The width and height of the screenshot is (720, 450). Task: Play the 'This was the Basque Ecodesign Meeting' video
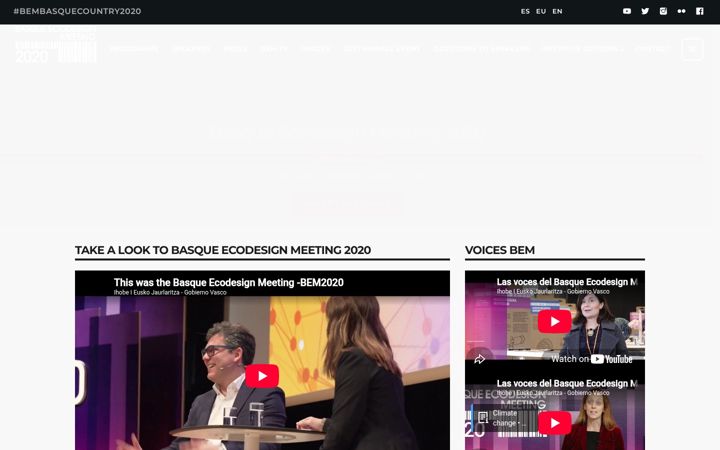tap(262, 376)
